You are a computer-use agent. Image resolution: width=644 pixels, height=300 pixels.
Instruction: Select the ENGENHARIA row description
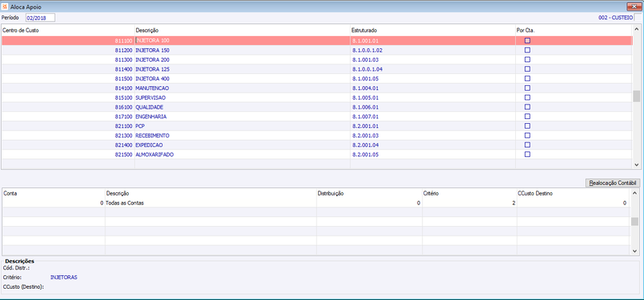click(242, 117)
